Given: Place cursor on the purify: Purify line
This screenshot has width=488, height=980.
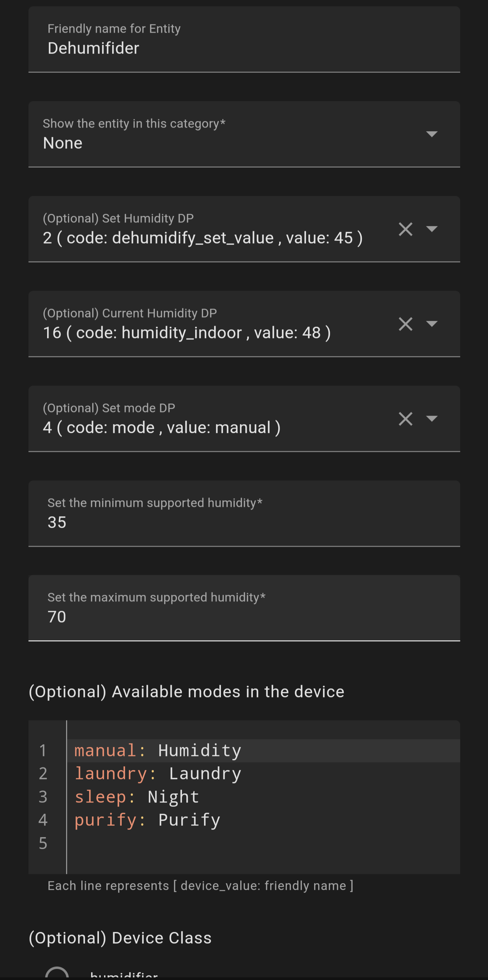Looking at the screenshot, I should 148,820.
